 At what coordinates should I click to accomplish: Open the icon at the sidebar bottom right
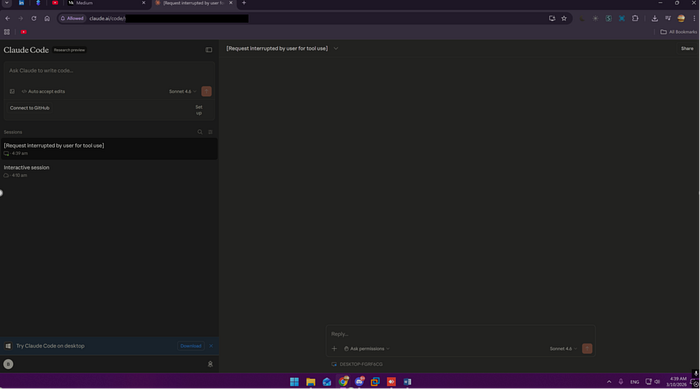pyautogui.click(x=210, y=364)
